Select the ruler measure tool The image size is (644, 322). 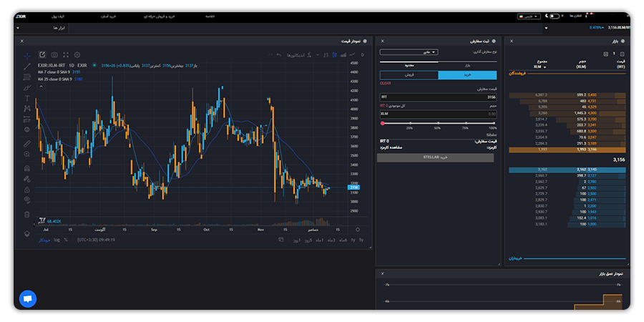27,144
